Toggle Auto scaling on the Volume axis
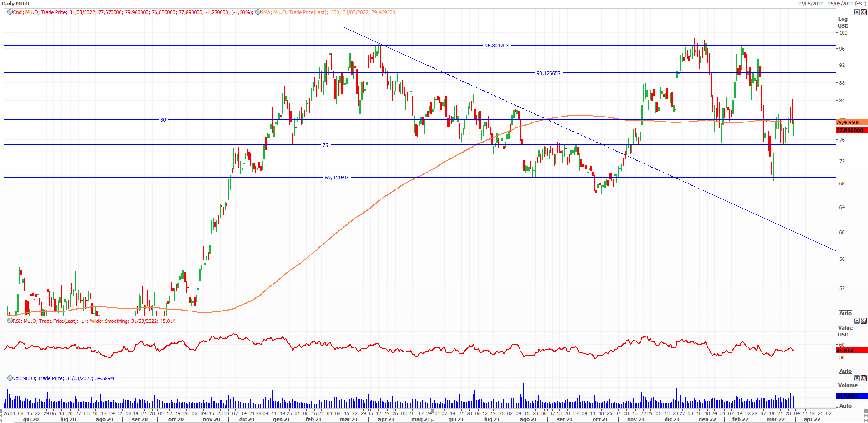Screen dimensions: 868x423 pos(845,406)
